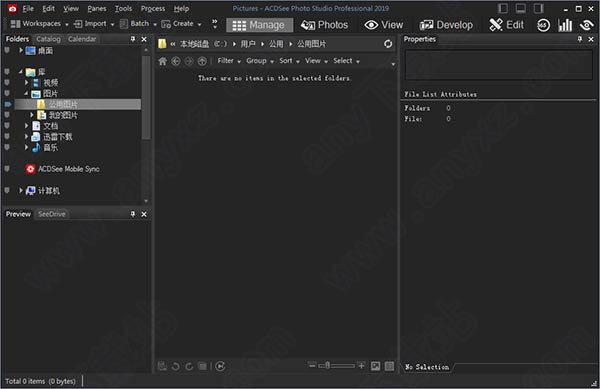Pin the Preview pane
The width and height of the screenshot is (600, 389).
pyautogui.click(x=133, y=214)
